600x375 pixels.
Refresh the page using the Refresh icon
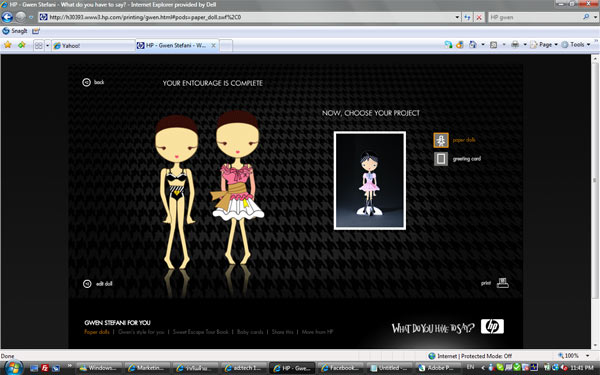[467, 17]
